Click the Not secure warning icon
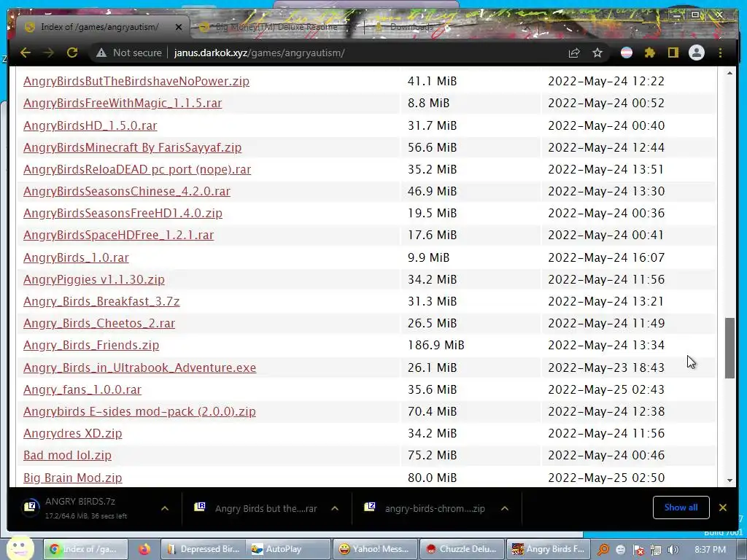Image resolution: width=747 pixels, height=560 pixels. pyautogui.click(x=101, y=52)
